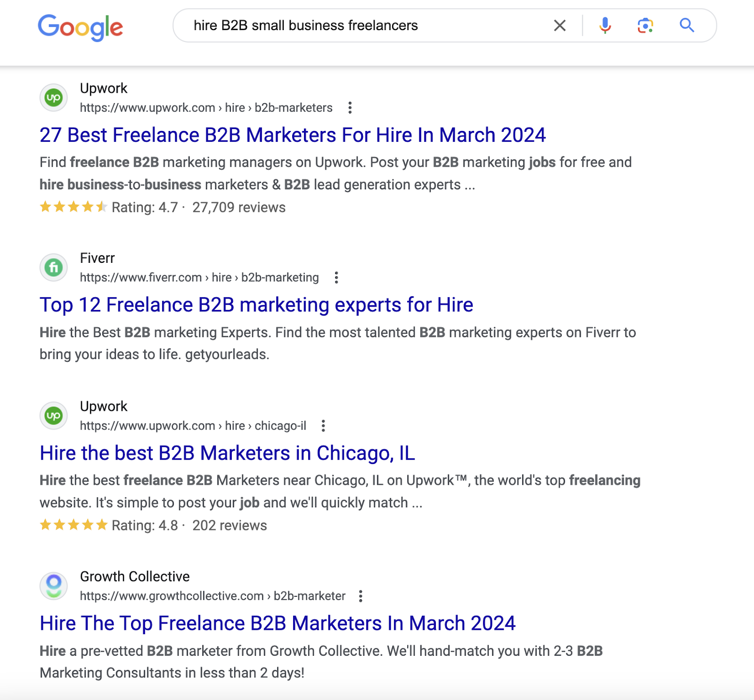Open the three-dot menu for the Chicago listing
754x700 pixels.
click(x=324, y=426)
